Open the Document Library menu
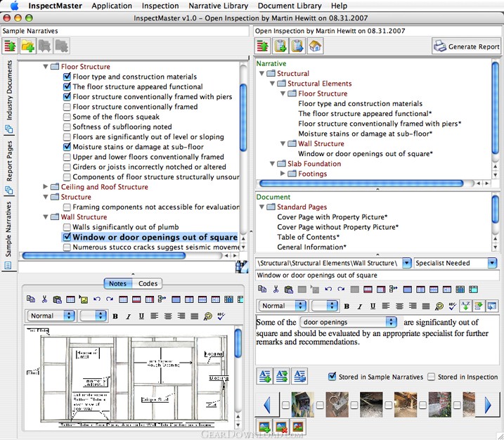Viewport: 504px width, 440px height. pyautogui.click(x=290, y=6)
